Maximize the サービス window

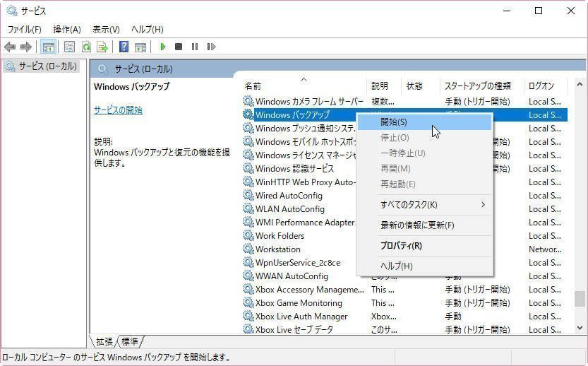pyautogui.click(x=539, y=11)
